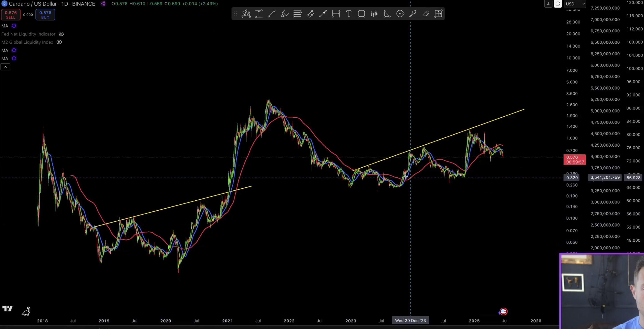Select the triangle shape tool
644x329 pixels.
tap(387, 14)
